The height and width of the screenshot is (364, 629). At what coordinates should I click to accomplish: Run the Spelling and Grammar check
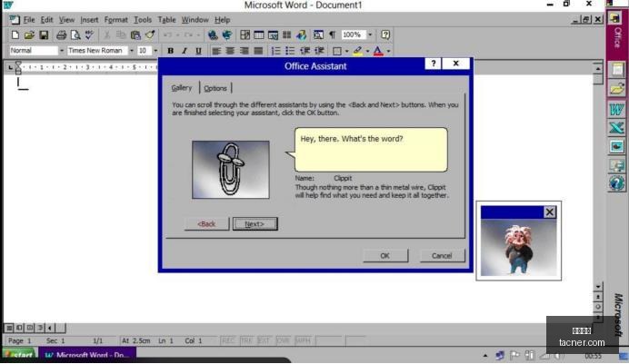(89, 34)
